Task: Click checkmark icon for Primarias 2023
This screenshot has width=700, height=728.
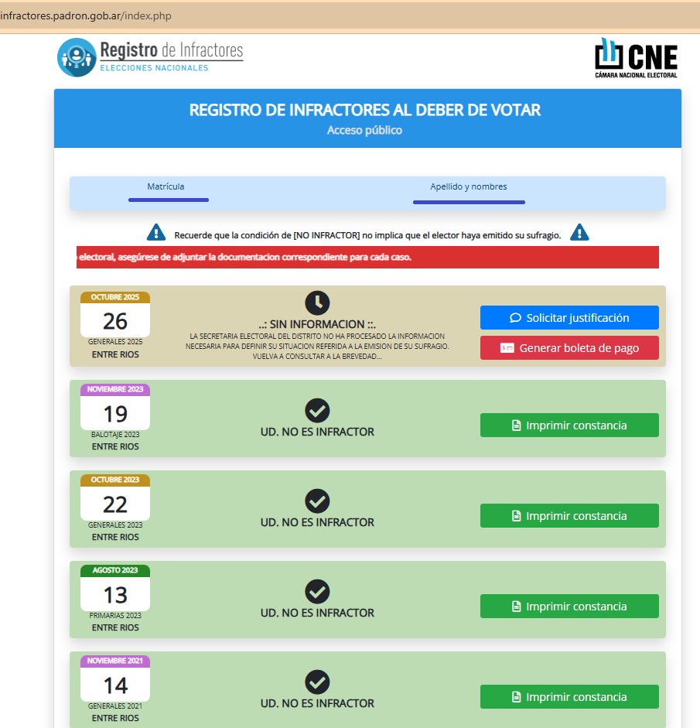Action: (x=317, y=592)
